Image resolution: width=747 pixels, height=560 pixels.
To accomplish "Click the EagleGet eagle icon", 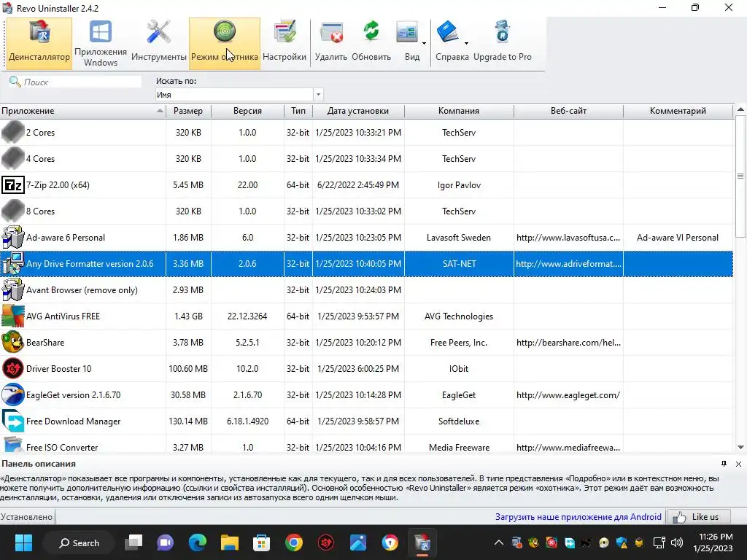I will [x=13, y=394].
